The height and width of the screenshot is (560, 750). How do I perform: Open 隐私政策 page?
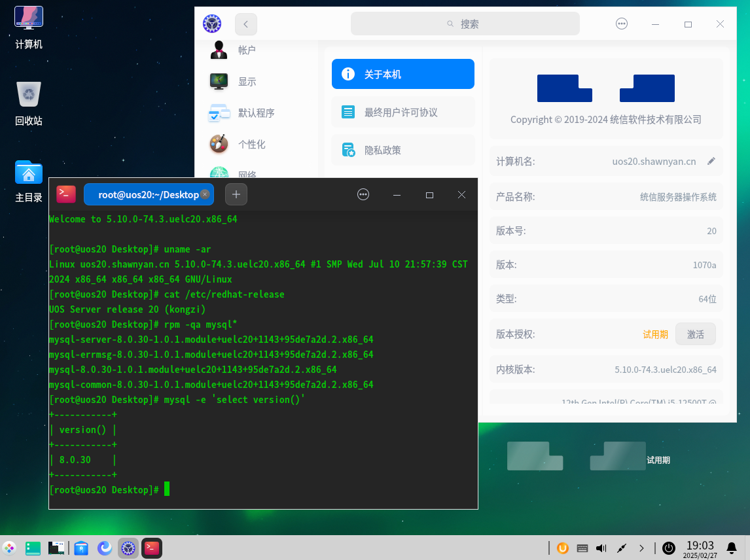402,150
